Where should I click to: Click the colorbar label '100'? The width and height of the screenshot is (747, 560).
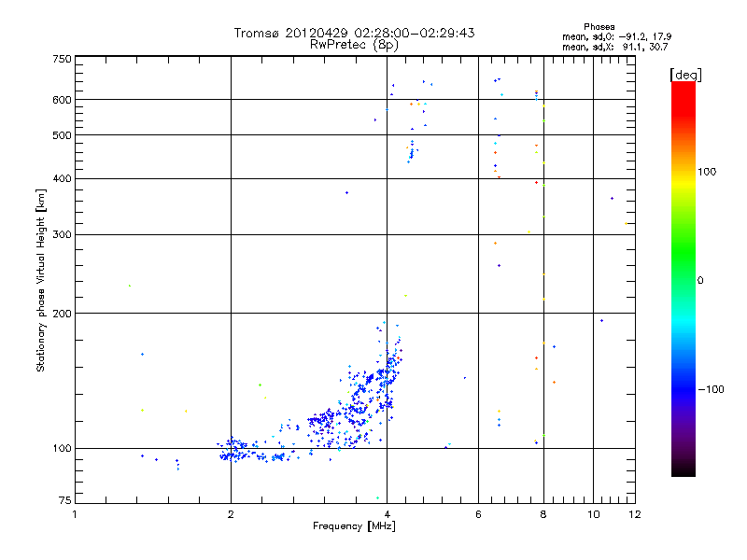[x=707, y=172]
